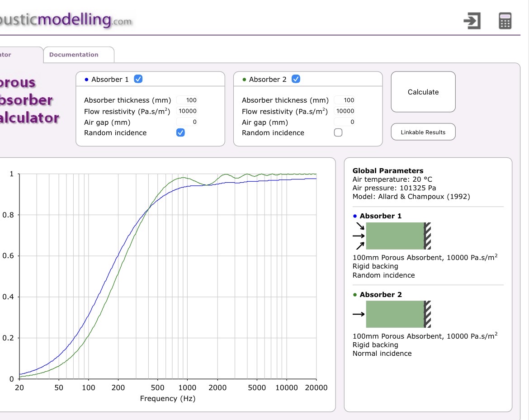Click the acousticmodelling.com site logo
Screen dimensions: 529x420
[66, 20]
